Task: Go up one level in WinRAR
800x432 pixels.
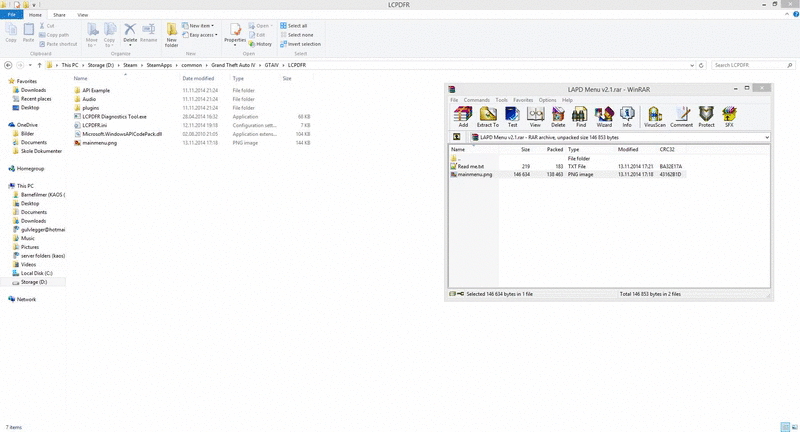Action: 457,137
